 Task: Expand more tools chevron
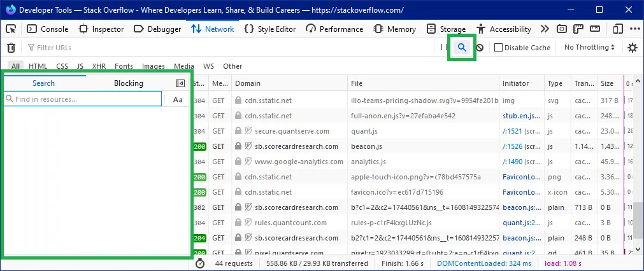[x=545, y=29]
